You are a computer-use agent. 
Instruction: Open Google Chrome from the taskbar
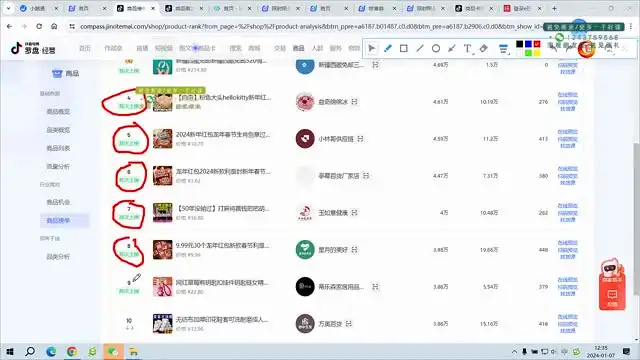tap(72, 351)
